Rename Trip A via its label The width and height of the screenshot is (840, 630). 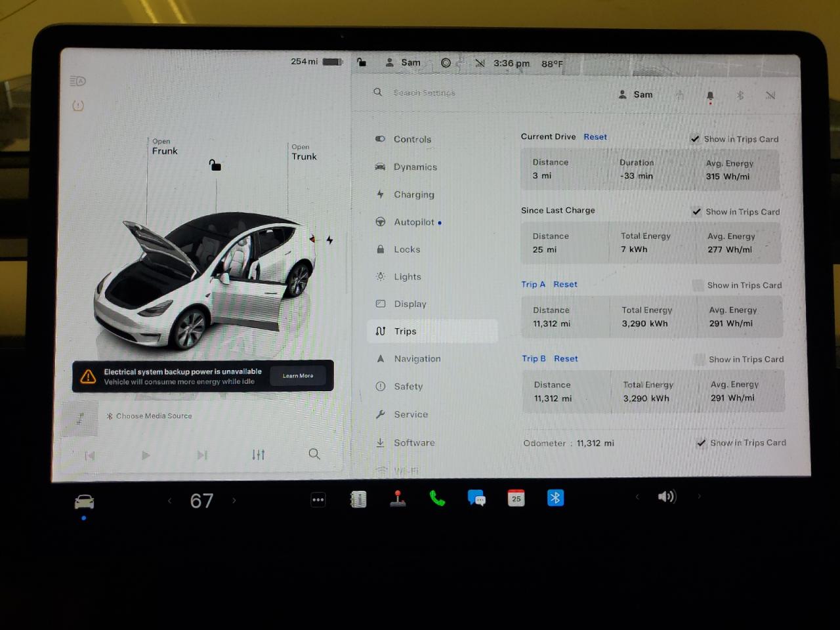[x=533, y=284]
